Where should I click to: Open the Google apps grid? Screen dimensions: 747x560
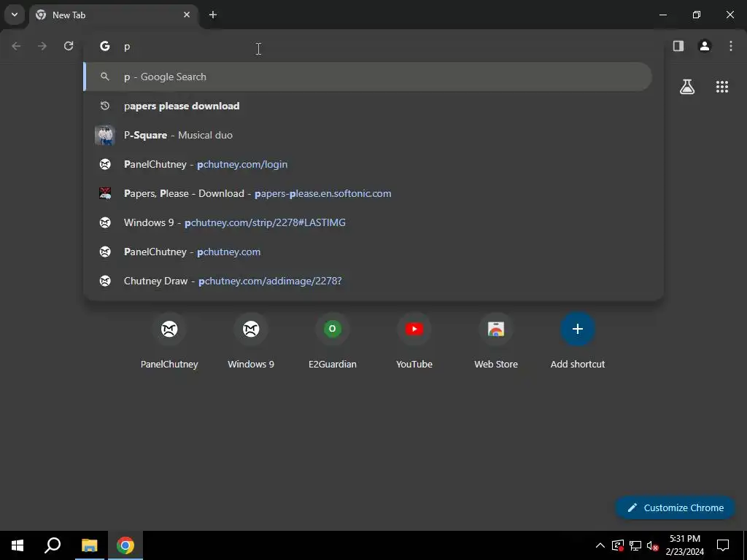pos(722,87)
